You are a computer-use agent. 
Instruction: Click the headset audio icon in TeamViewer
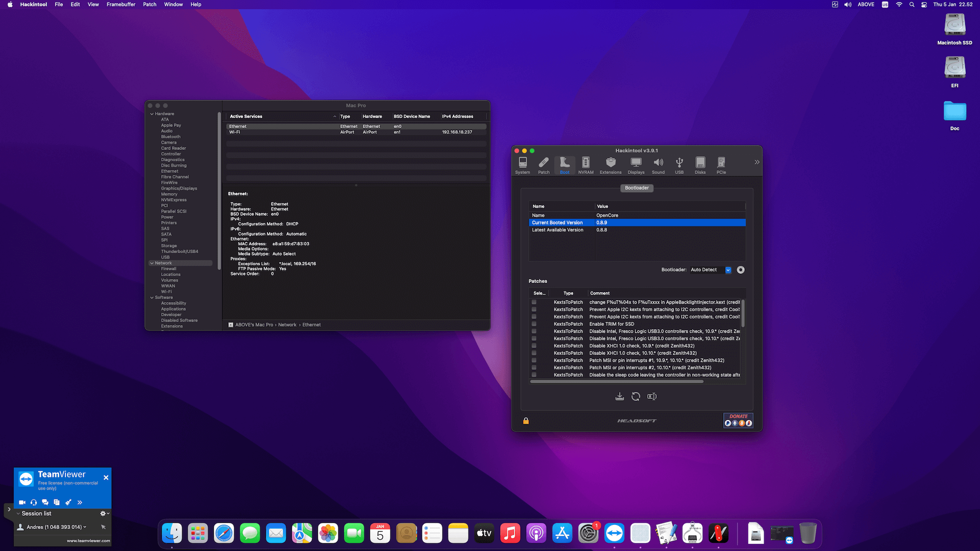(34, 503)
